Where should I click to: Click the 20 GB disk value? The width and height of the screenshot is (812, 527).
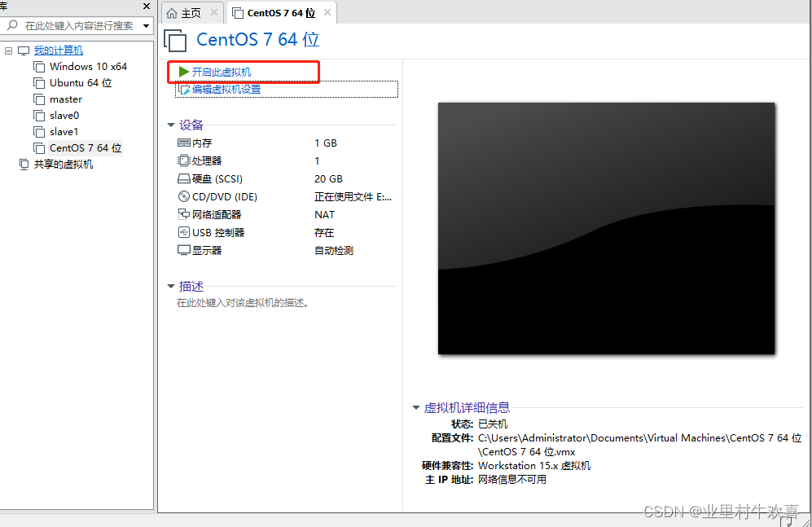(x=328, y=179)
